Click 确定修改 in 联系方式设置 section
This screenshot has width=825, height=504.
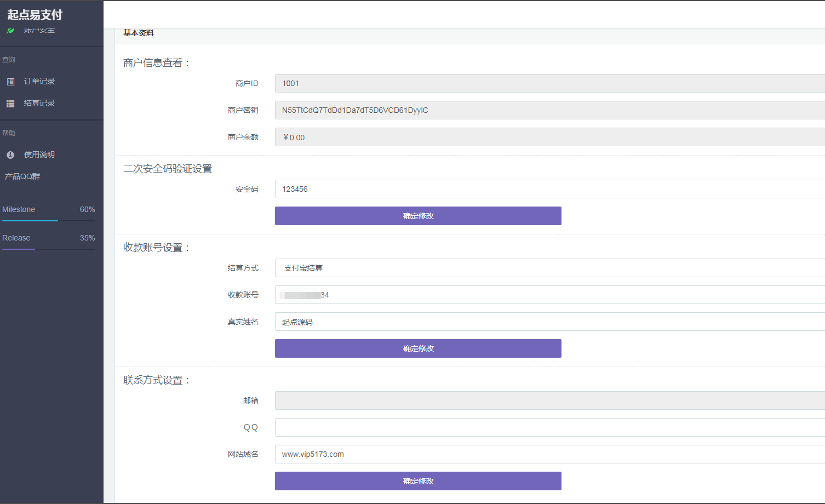coord(418,481)
